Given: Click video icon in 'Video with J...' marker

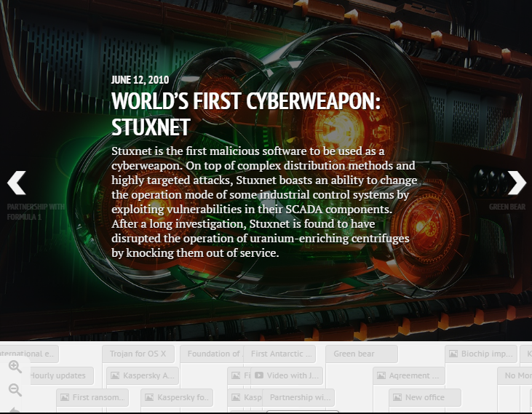Looking at the screenshot, I should click(259, 375).
